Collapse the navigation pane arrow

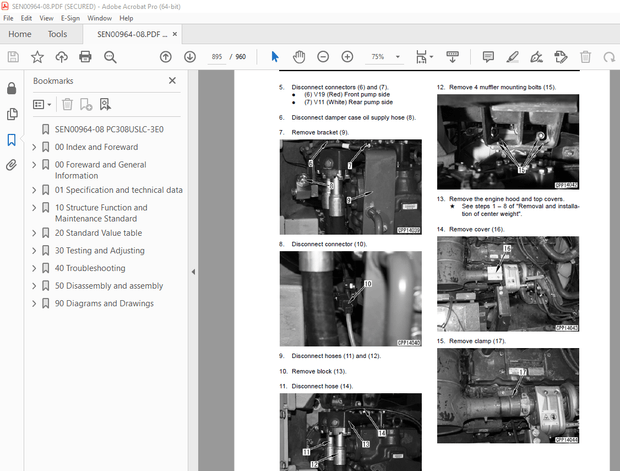tap(193, 272)
